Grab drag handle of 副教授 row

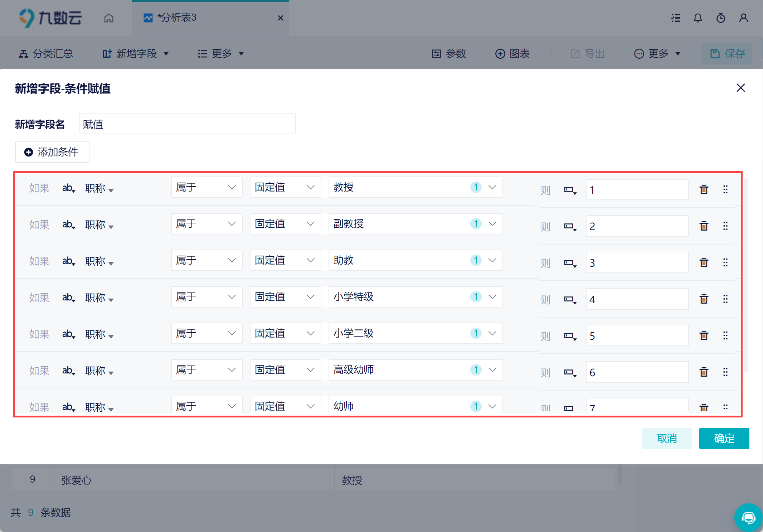[x=725, y=226]
